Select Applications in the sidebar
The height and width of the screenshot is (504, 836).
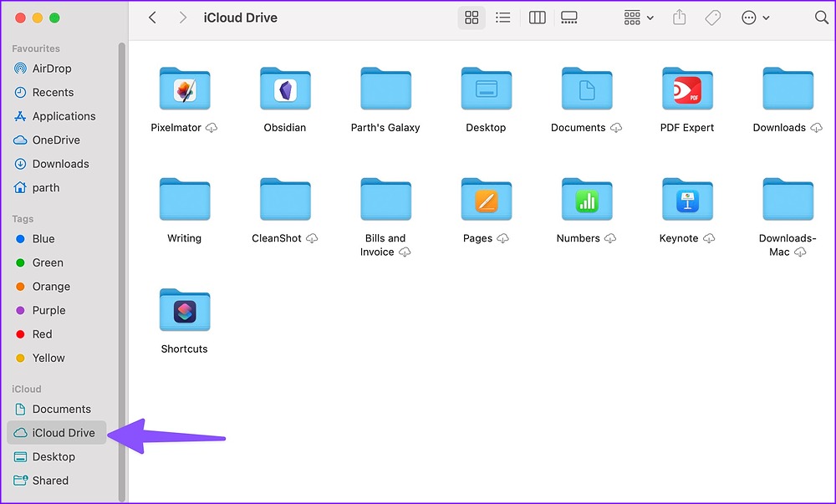click(64, 116)
